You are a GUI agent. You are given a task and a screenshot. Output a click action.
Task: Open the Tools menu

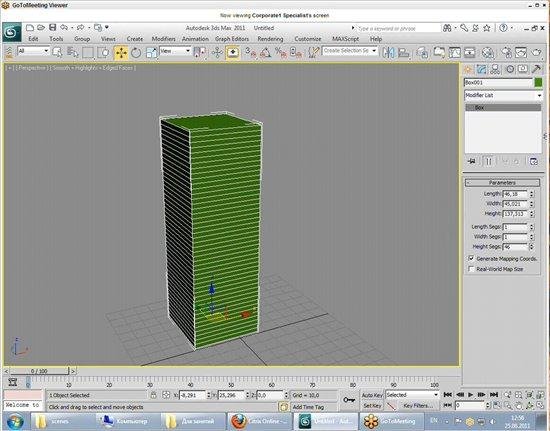[56, 39]
